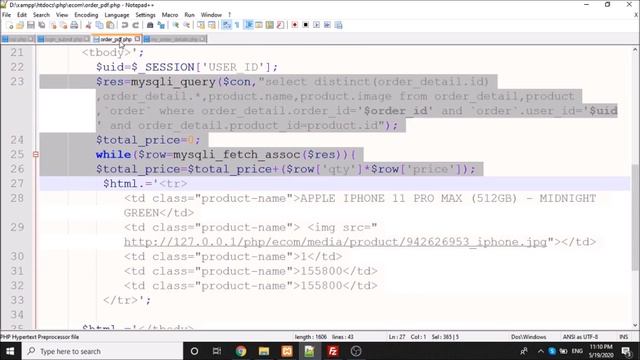Open the Edit menu
This screenshot has width=640, height=360.
coord(22,15)
